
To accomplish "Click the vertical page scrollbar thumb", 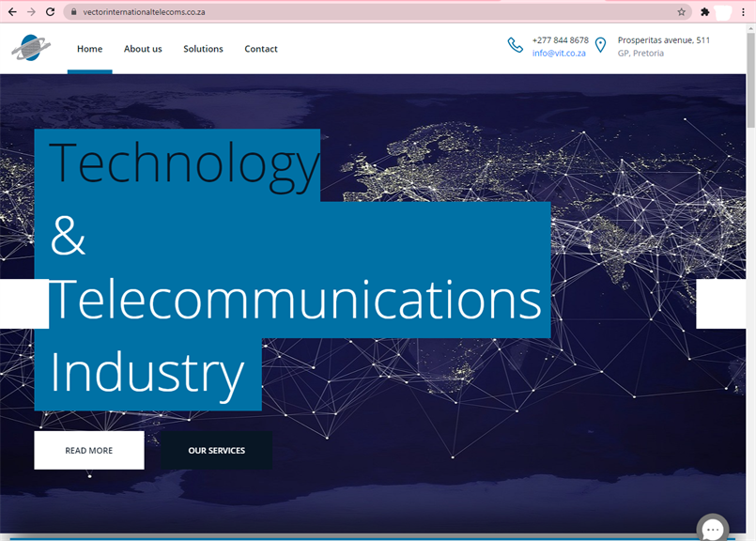I will (750, 80).
